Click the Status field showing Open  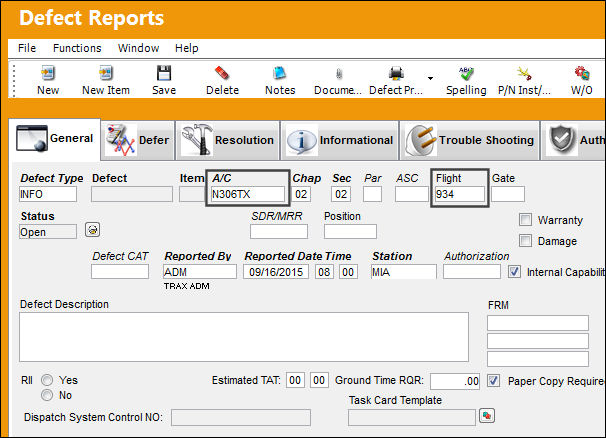pyautogui.click(x=48, y=232)
